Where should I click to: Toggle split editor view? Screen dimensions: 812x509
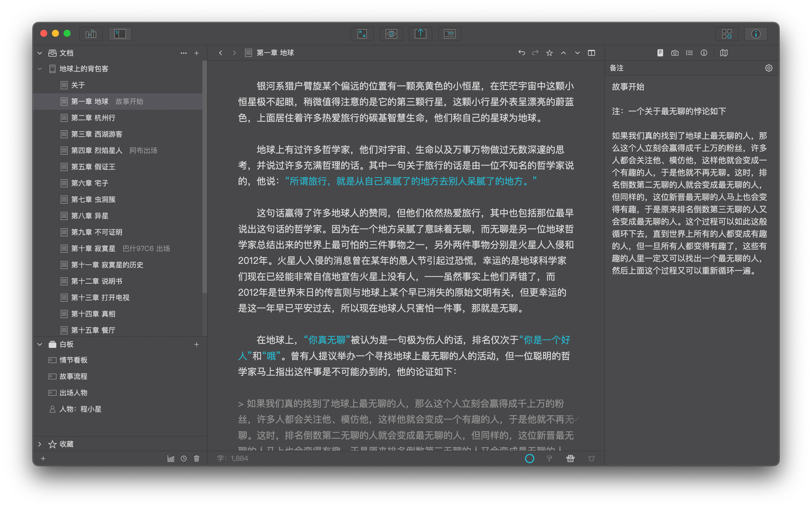[591, 53]
